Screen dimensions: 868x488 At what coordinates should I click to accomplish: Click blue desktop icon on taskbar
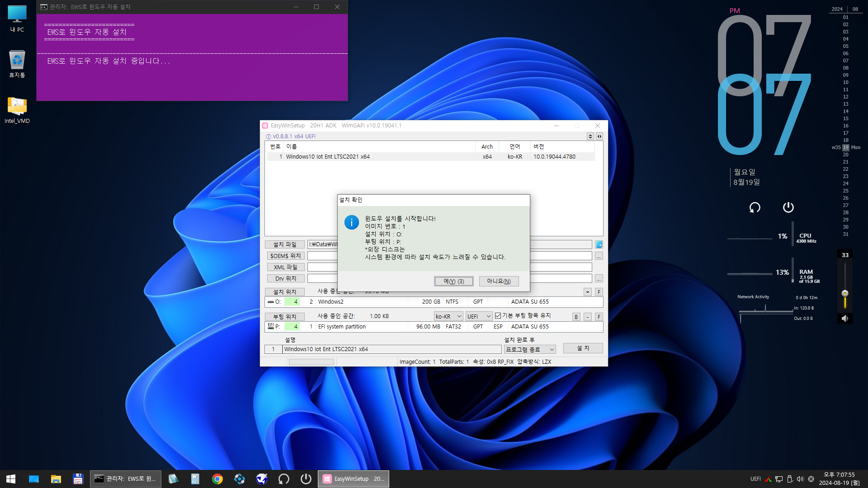click(x=34, y=479)
